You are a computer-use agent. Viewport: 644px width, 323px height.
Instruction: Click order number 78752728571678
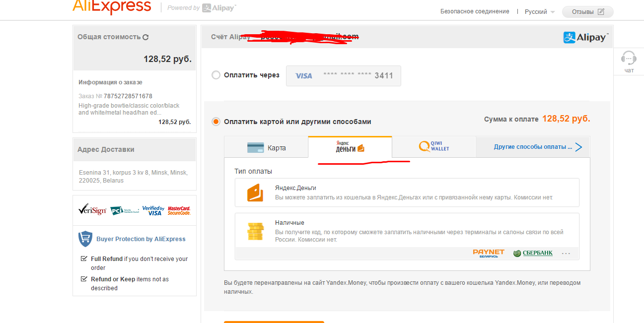point(128,96)
